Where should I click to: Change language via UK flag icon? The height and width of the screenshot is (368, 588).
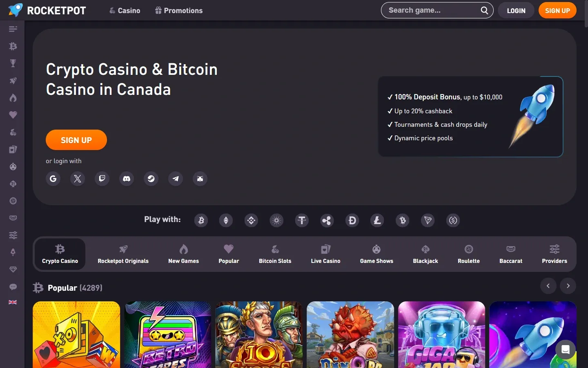point(13,302)
